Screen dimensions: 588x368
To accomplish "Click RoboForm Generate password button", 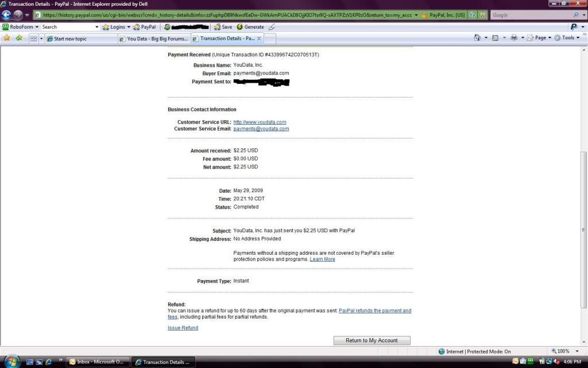I will click(250, 27).
